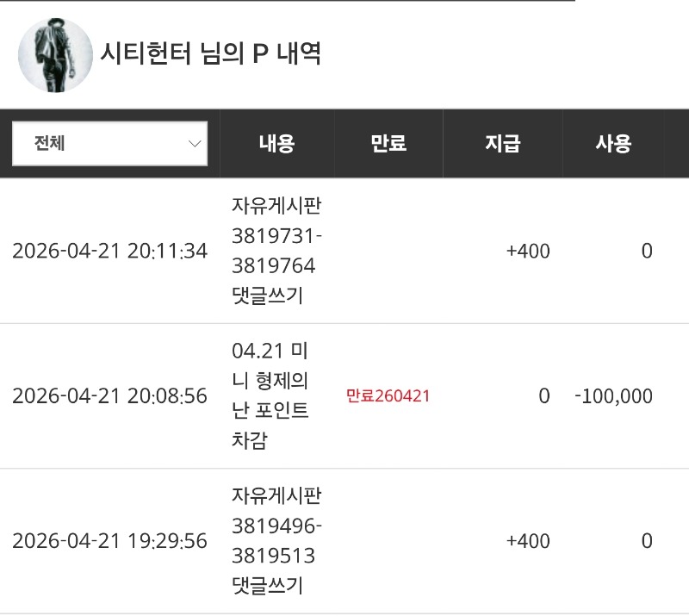Click the 시티헌터 님의 P 내역 title
Image resolution: width=689 pixels, height=616 pixels.
pyautogui.click(x=212, y=54)
